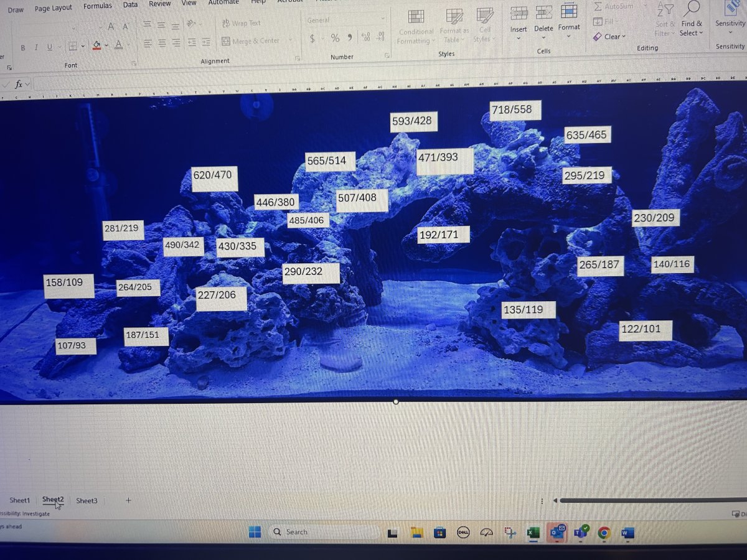
Task: Open the Find & Select magnifier
Action: (691, 9)
